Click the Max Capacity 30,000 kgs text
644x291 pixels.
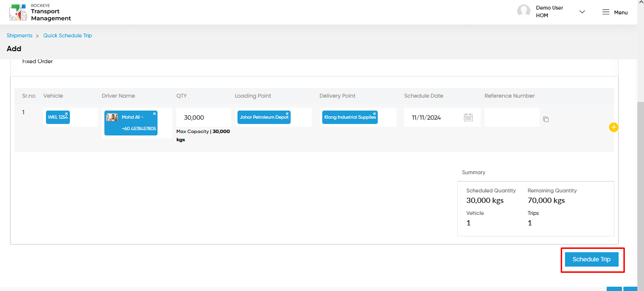click(x=203, y=135)
